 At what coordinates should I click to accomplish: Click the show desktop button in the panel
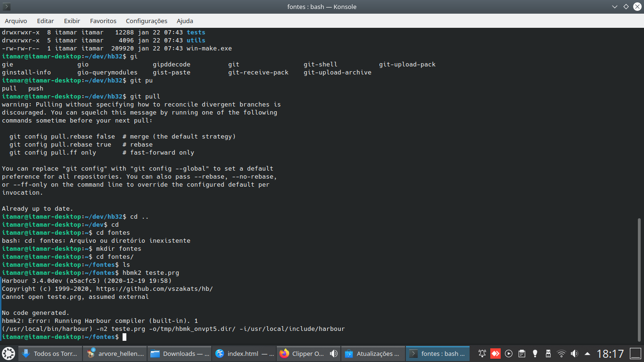pyautogui.click(x=636, y=354)
